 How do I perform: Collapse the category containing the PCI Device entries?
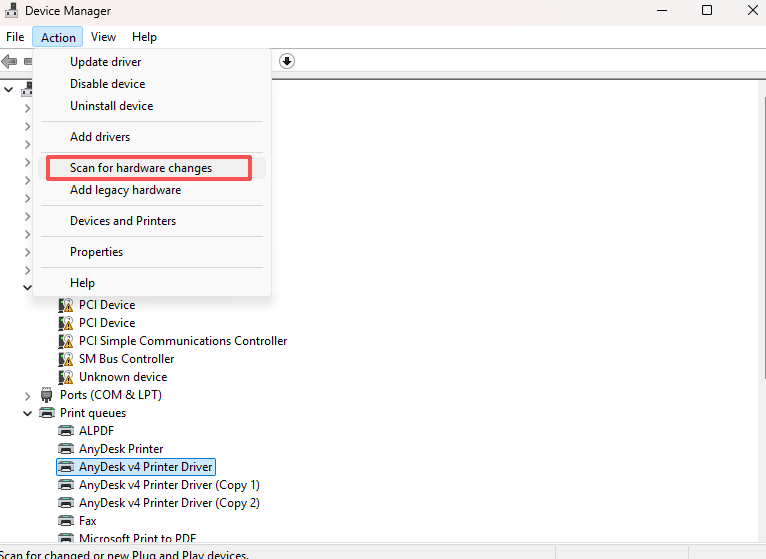(x=27, y=287)
